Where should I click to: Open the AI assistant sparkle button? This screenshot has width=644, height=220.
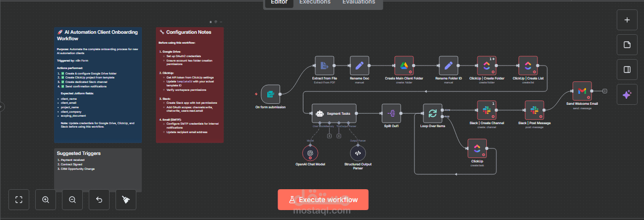627,94
